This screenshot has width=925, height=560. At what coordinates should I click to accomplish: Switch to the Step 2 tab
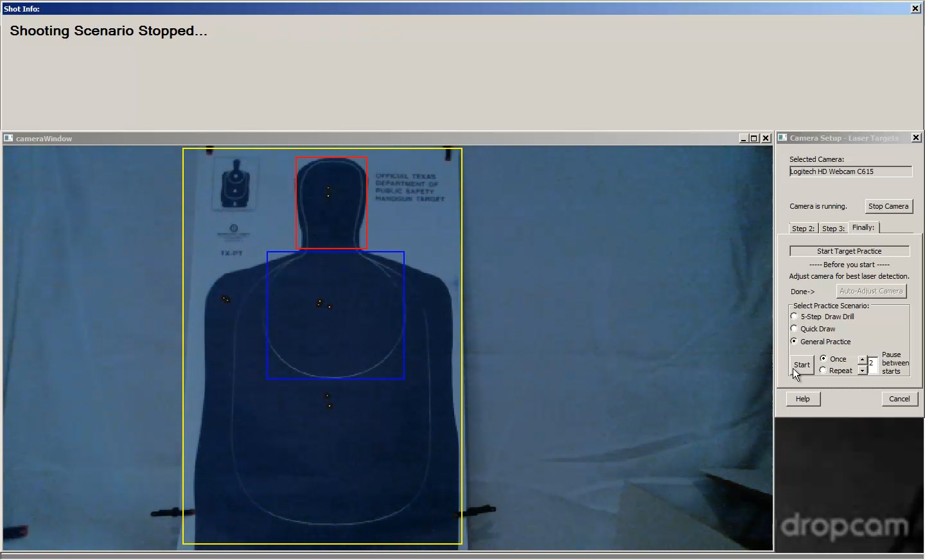(x=803, y=229)
